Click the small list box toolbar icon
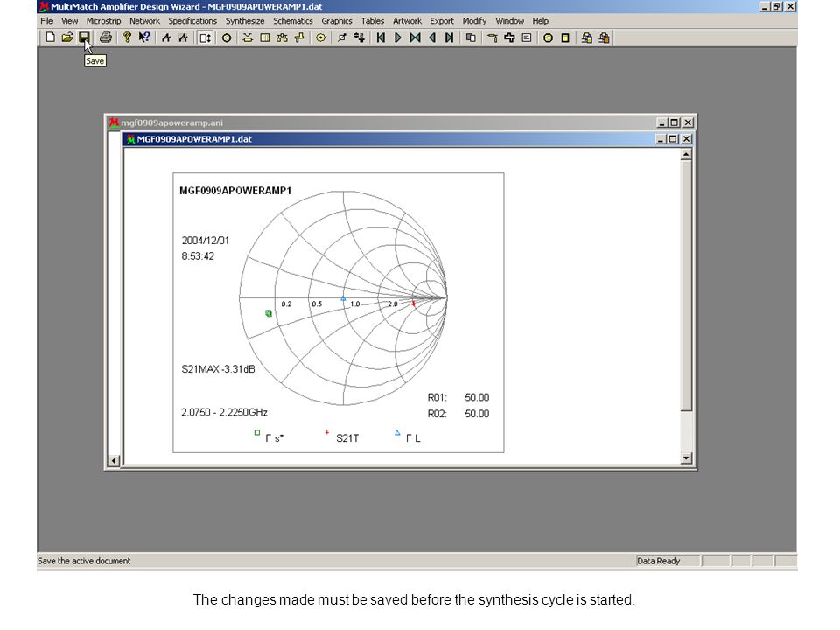The width and height of the screenshot is (840, 630). click(527, 38)
